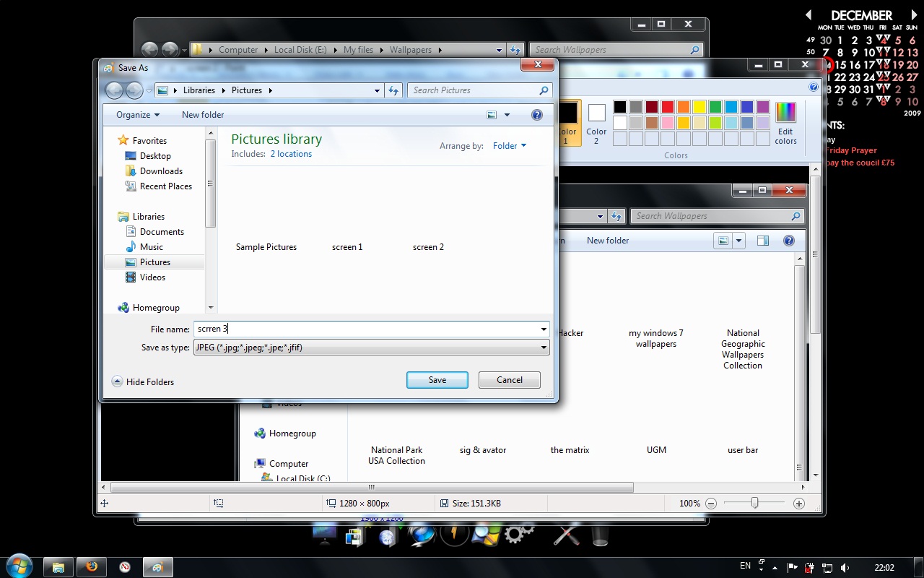Image resolution: width=924 pixels, height=578 pixels.
Task: Click the 2 locations link under Pictures library
Action: [x=291, y=153]
